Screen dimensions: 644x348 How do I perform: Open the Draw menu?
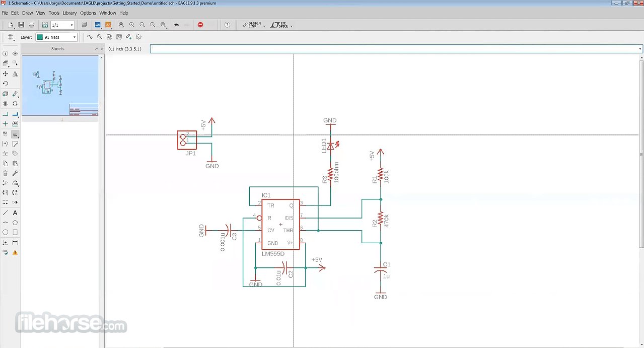pos(27,13)
